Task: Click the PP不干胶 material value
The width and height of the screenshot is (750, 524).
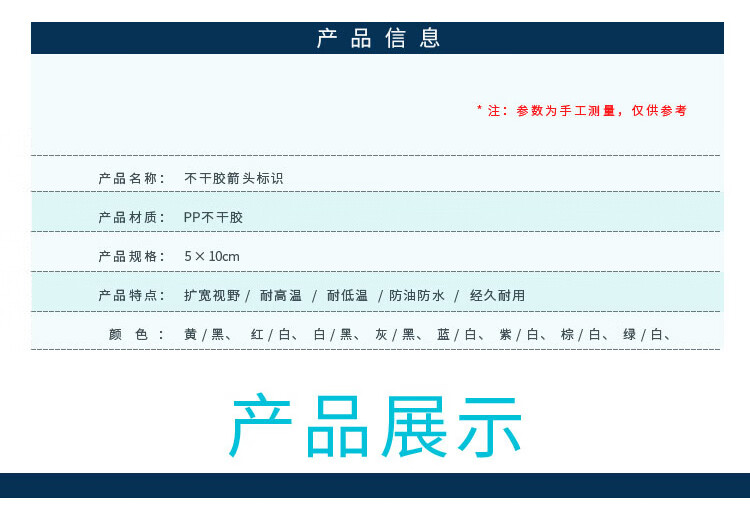Action: pyautogui.click(x=213, y=217)
